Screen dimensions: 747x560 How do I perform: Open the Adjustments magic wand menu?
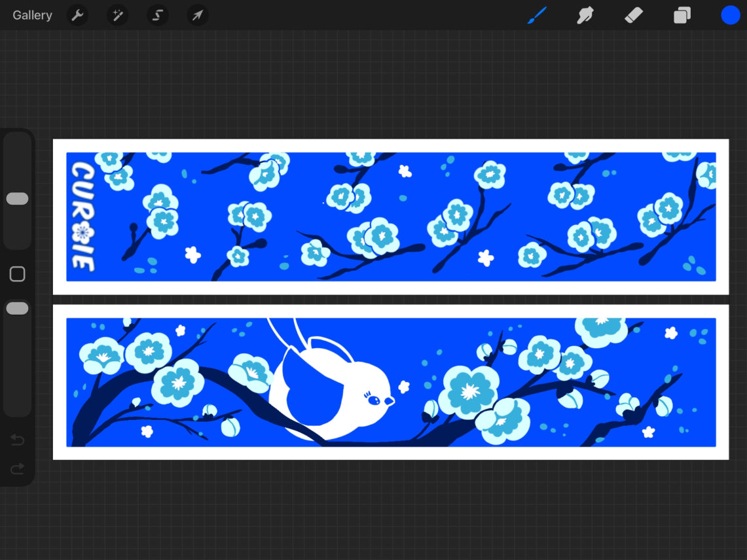pyautogui.click(x=118, y=15)
